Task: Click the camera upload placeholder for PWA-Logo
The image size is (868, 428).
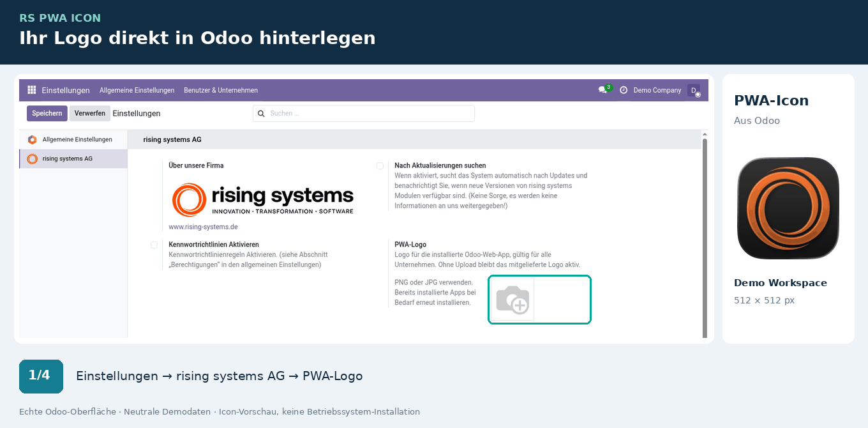Action: 513,300
